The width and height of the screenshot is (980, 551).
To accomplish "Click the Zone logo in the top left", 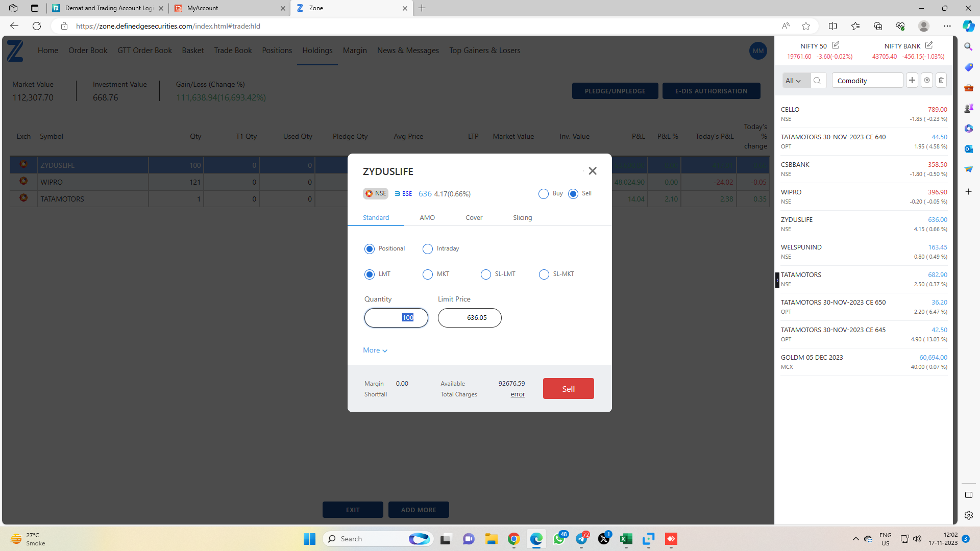I will [15, 51].
